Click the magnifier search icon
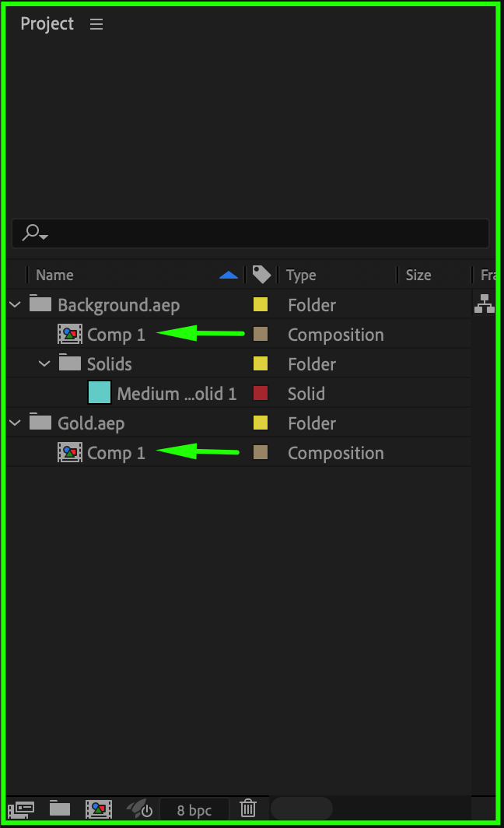This screenshot has height=828, width=504. [33, 233]
